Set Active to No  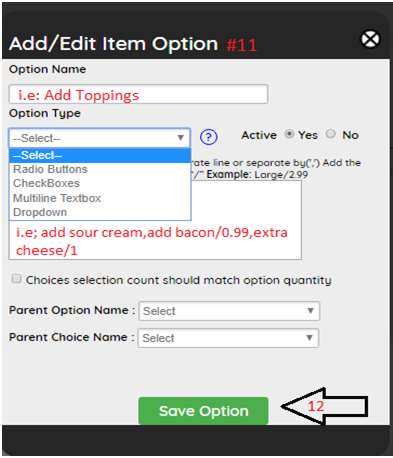point(331,134)
